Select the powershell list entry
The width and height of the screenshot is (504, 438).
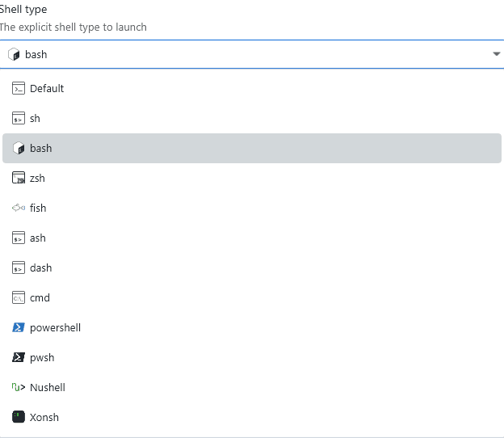pyautogui.click(x=55, y=327)
